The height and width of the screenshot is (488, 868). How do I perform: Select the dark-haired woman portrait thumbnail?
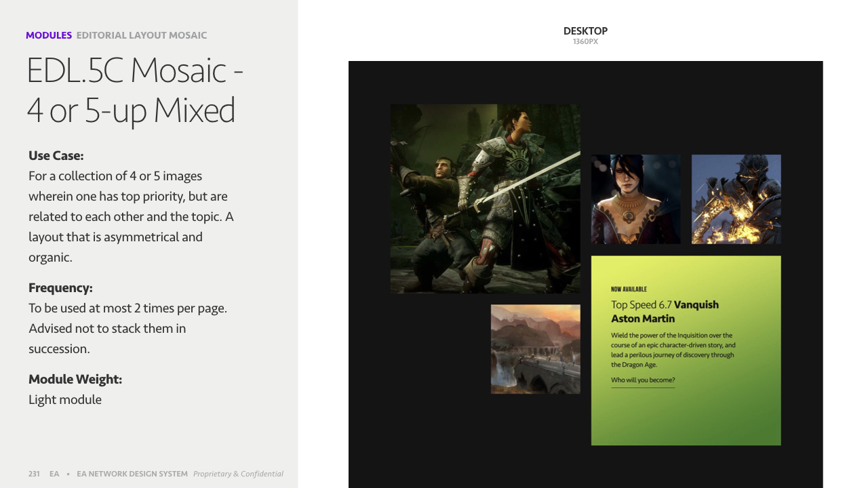635,199
